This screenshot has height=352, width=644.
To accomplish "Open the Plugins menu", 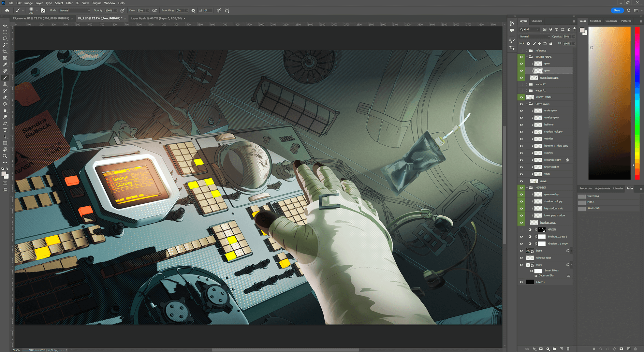I will pos(96,3).
